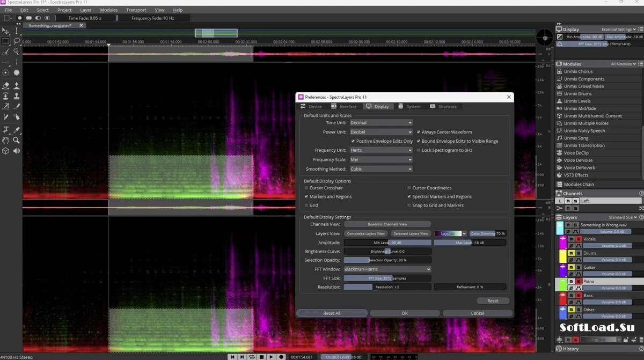Select the Magic Wand tool
644x360 pixels.
tap(17, 52)
